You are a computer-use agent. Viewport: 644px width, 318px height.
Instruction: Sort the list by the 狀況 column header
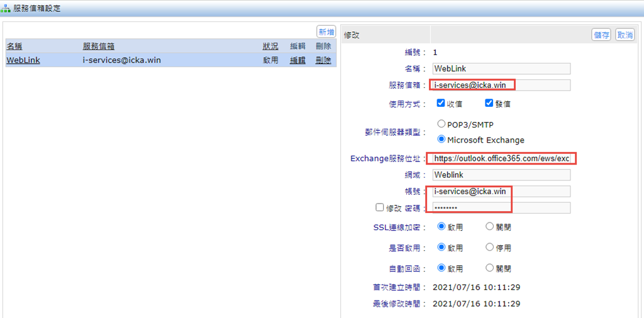tap(270, 47)
